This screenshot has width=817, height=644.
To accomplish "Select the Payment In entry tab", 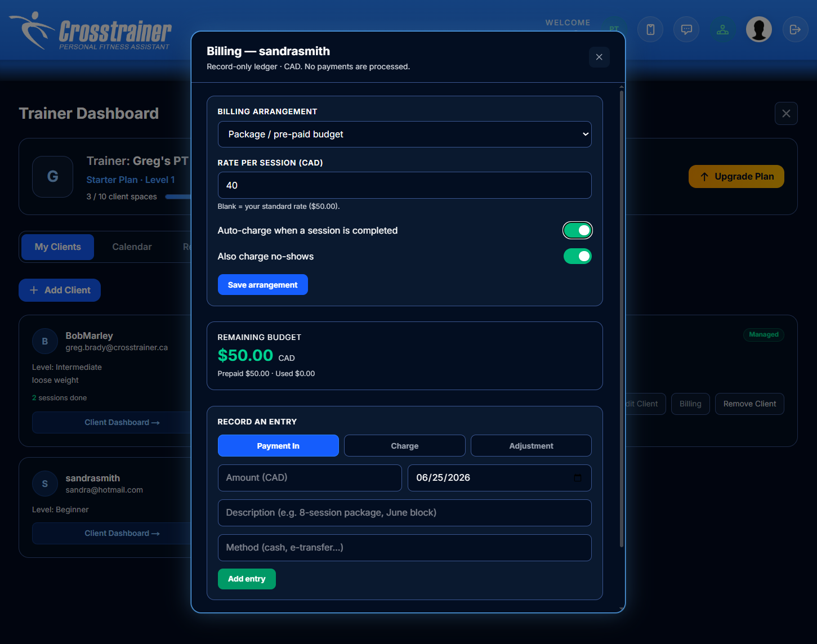I will click(278, 446).
